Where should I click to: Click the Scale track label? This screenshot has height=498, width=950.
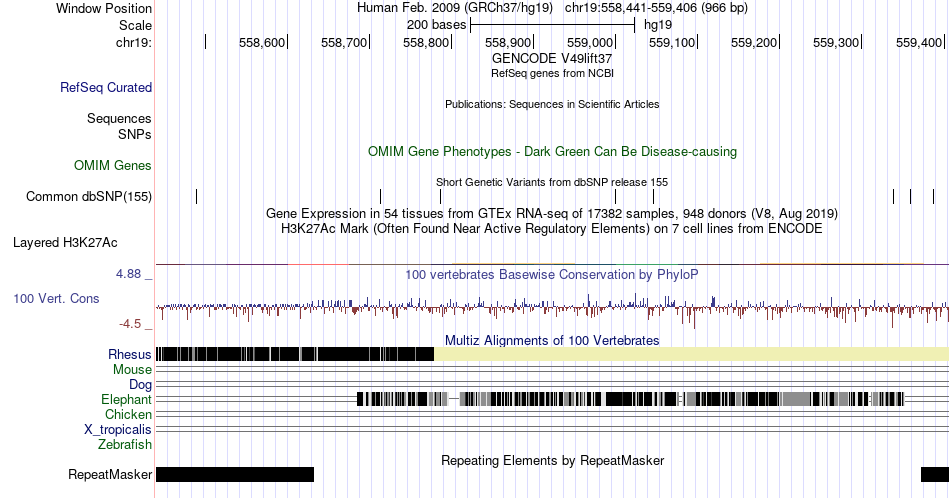(x=135, y=25)
